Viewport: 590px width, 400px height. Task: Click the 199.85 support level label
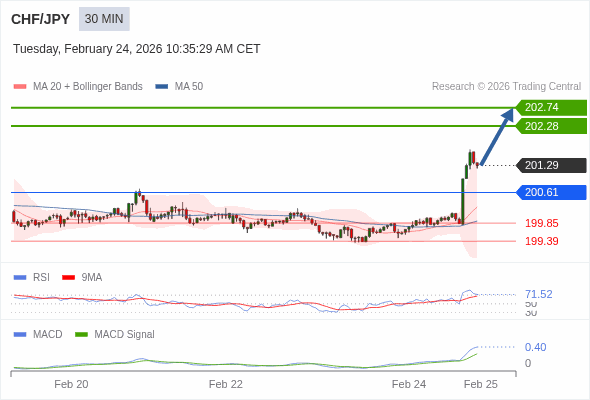[x=542, y=223]
